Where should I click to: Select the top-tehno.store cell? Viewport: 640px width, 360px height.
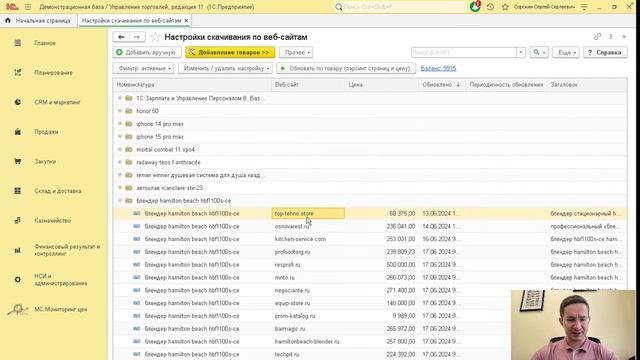[308, 213]
